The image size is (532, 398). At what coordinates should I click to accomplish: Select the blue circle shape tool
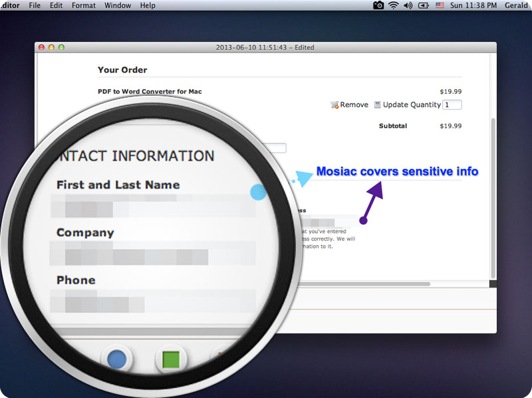pos(117,359)
